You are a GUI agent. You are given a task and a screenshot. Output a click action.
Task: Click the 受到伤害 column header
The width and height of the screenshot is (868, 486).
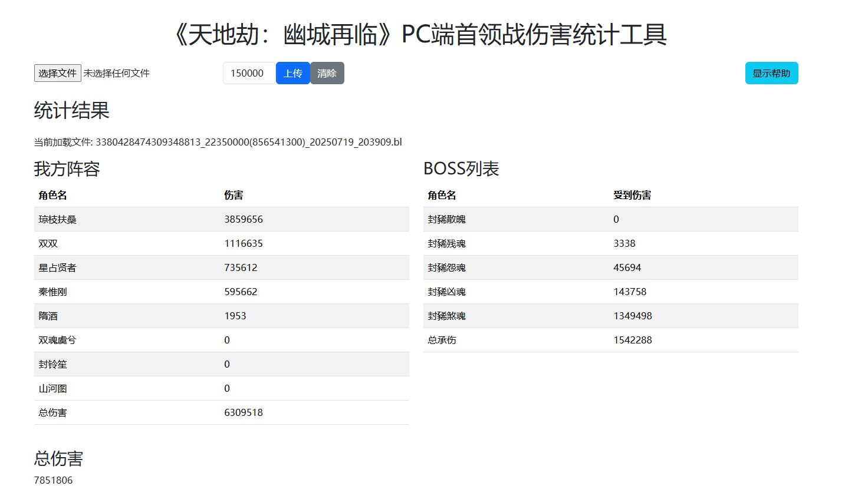pos(632,195)
